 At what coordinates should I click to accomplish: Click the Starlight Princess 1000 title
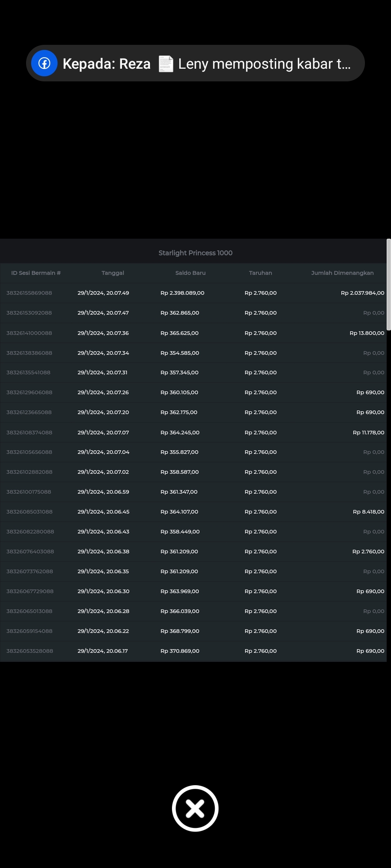tap(195, 253)
